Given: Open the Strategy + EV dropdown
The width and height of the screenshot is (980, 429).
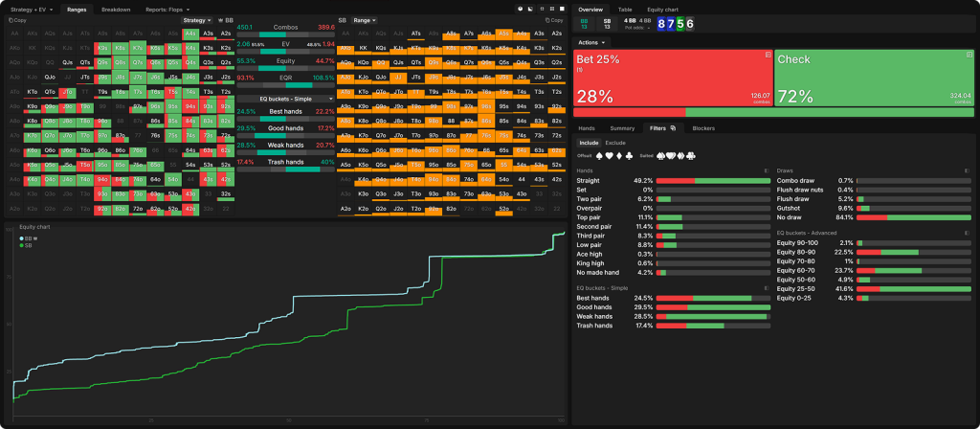Looking at the screenshot, I should (31, 9).
